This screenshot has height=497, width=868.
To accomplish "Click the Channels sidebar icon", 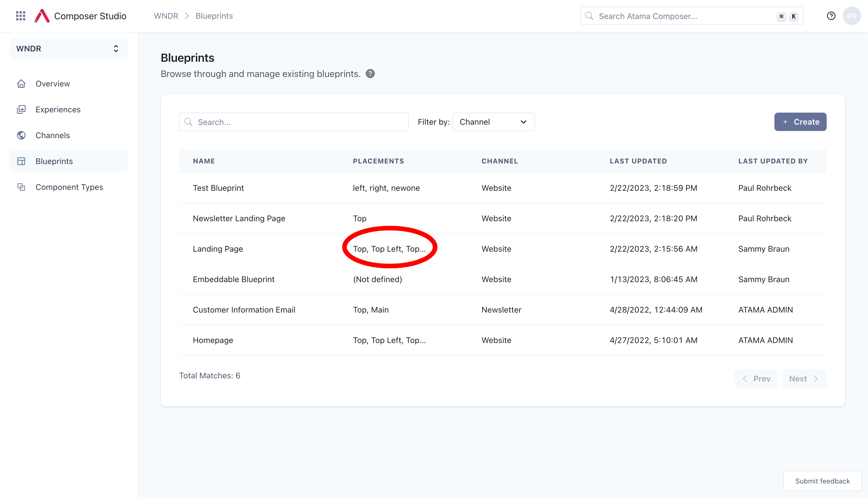I will coord(22,135).
